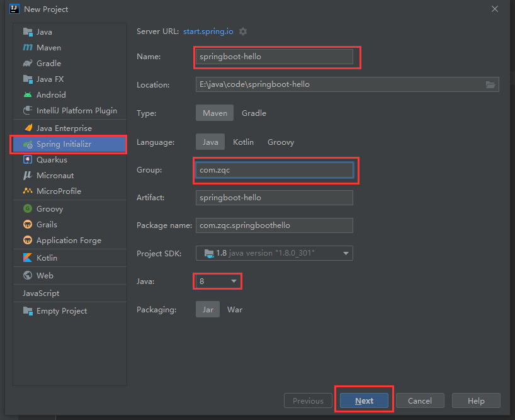The image size is (515, 420).
Task: Click the Previous button
Action: [308, 400]
